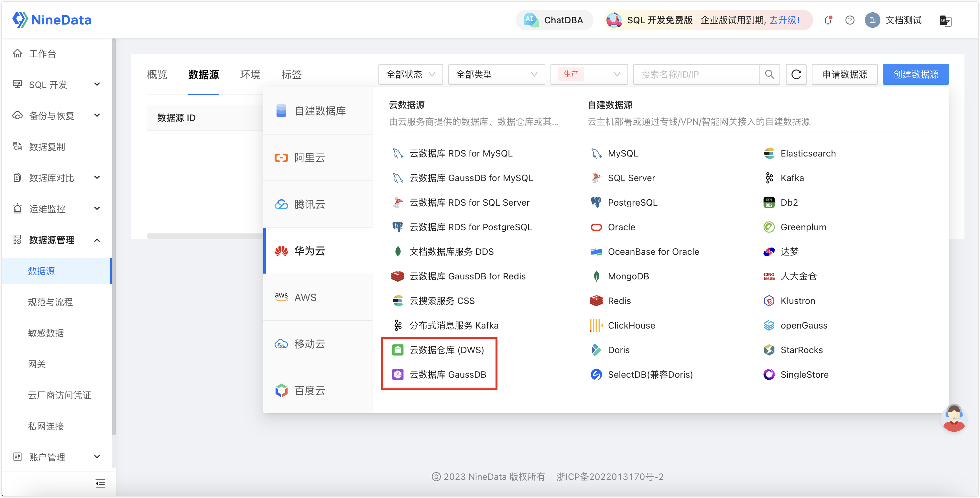Viewport: 980px width, 498px height.
Task: Click the ICP filing number link
Action: click(610, 477)
